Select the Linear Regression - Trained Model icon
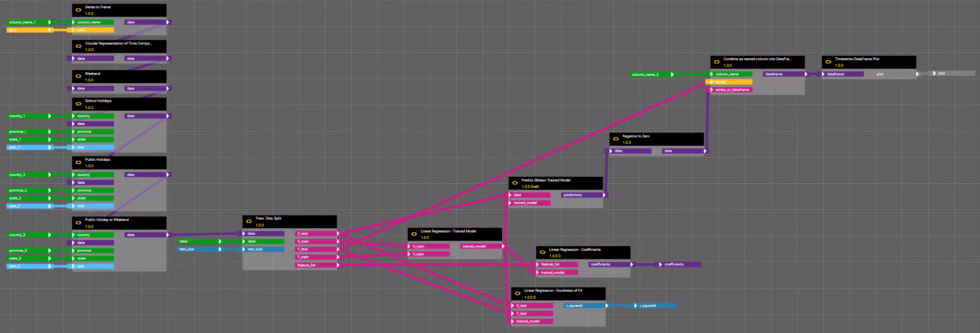 (414, 234)
